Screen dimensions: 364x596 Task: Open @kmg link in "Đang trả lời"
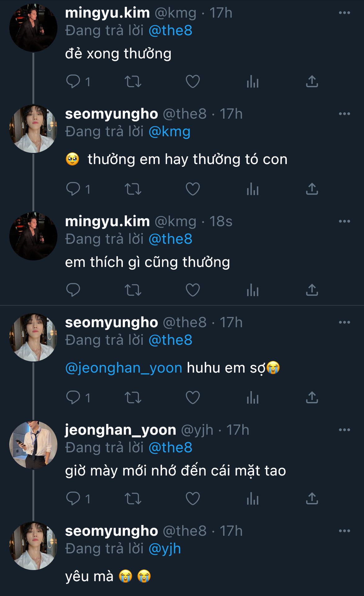(x=169, y=132)
